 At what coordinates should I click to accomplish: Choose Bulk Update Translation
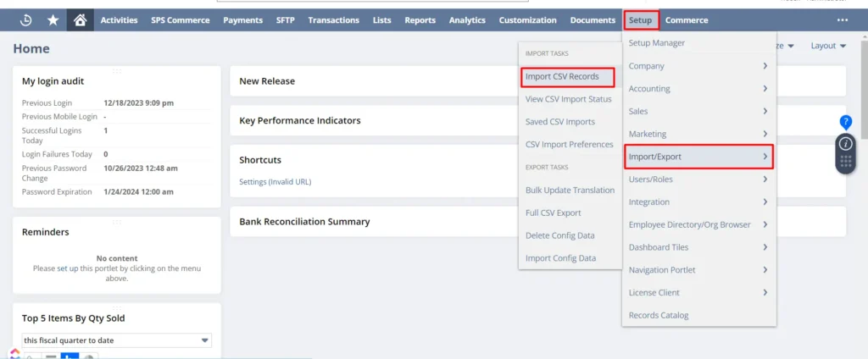[569, 190]
